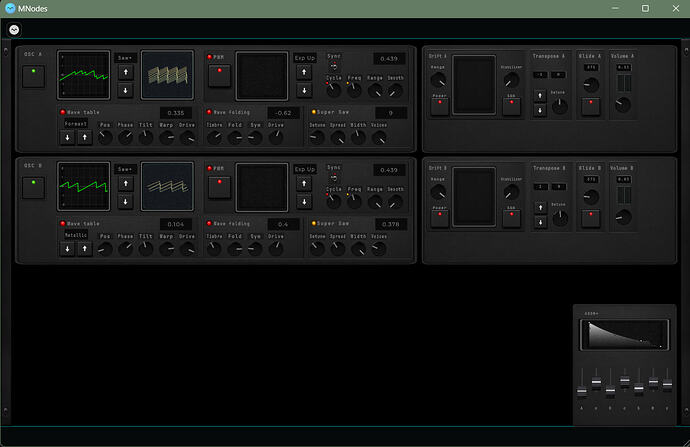Click the MNodes logo icon below title bar

[x=14, y=29]
